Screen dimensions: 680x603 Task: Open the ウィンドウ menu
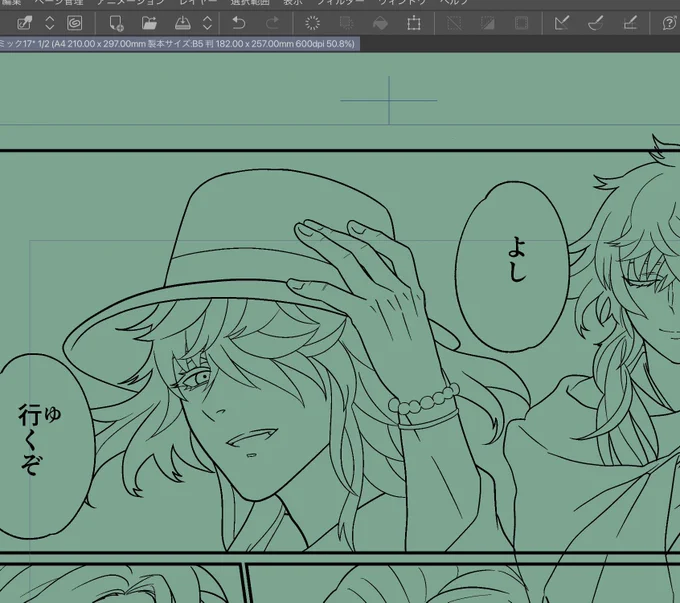401,2
